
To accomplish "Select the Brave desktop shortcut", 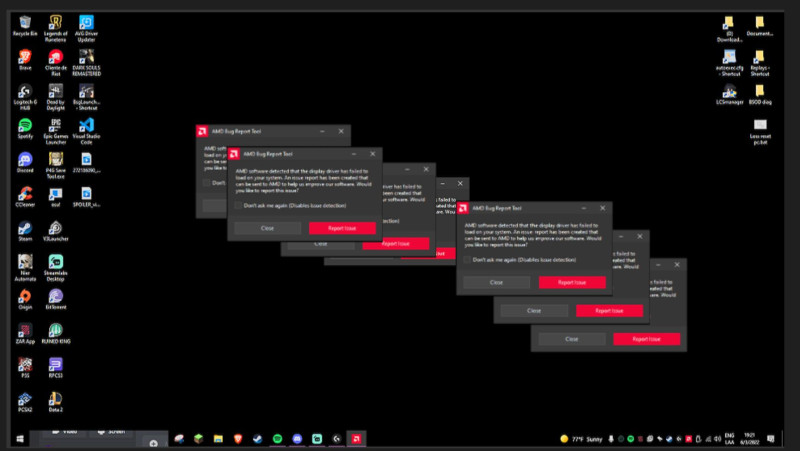I will [25, 60].
